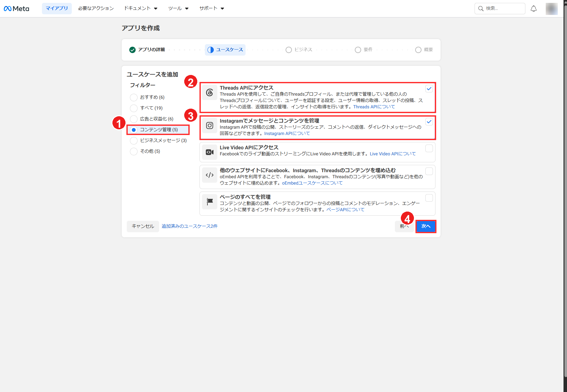Go to the アプリの詳細 step
567x392 pixels.
pyautogui.click(x=147, y=50)
